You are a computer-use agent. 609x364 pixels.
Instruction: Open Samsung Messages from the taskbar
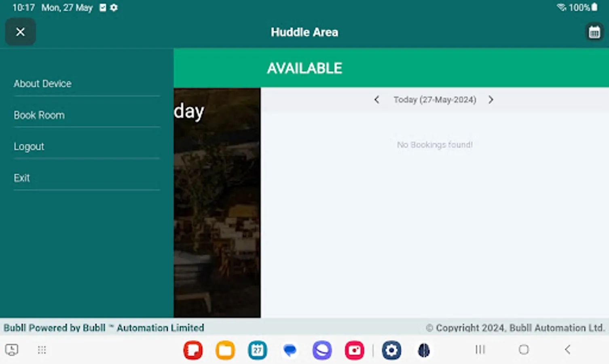click(290, 350)
